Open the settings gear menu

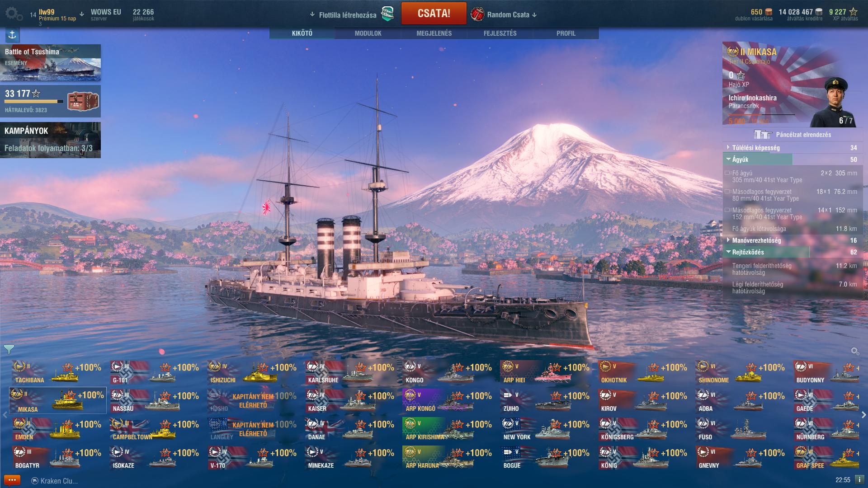tap(14, 14)
